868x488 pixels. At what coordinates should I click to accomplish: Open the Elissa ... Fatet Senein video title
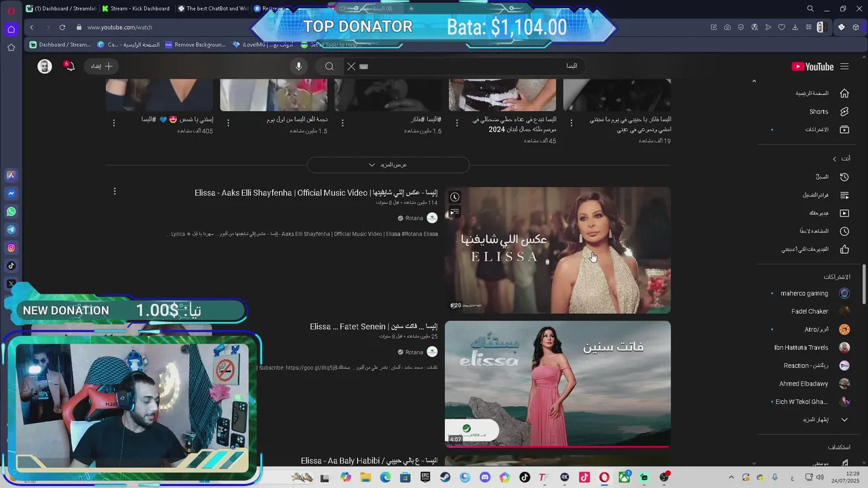point(374,327)
